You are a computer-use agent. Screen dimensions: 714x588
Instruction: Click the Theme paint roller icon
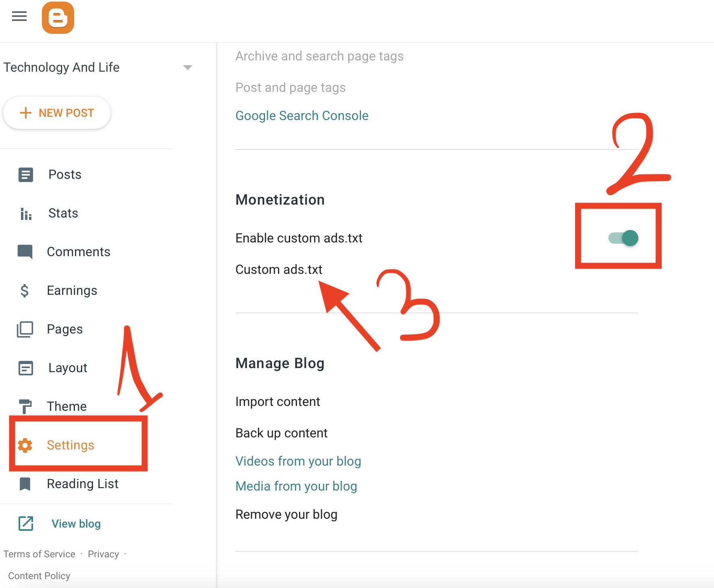tap(25, 406)
